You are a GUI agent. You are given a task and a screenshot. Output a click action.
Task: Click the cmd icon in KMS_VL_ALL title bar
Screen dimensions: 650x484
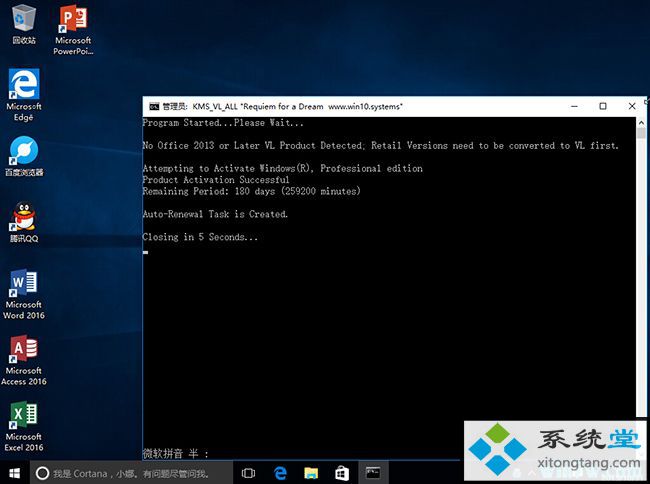154,106
